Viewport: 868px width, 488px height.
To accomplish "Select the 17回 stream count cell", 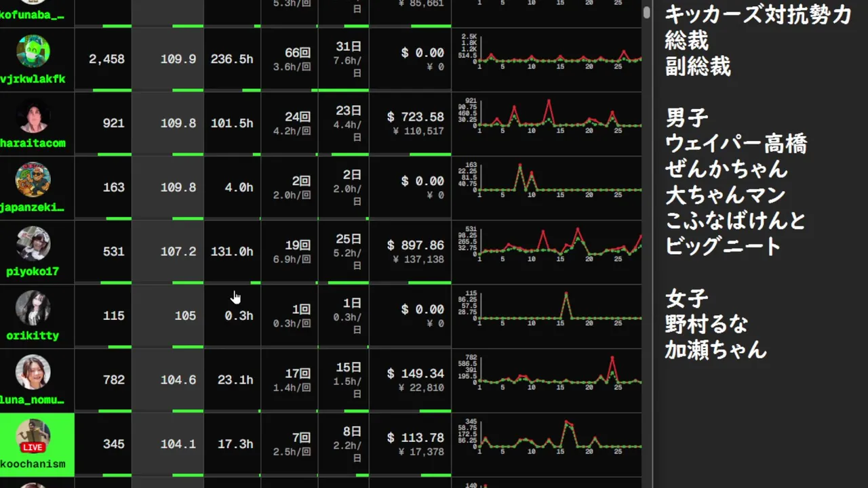I will (x=290, y=380).
